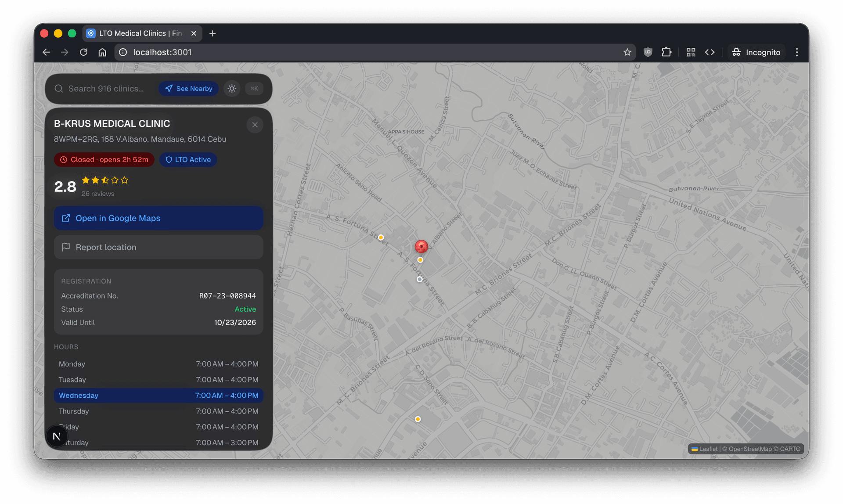843x504 pixels.
Task: Open the uBlock shield extension
Action: 648,52
